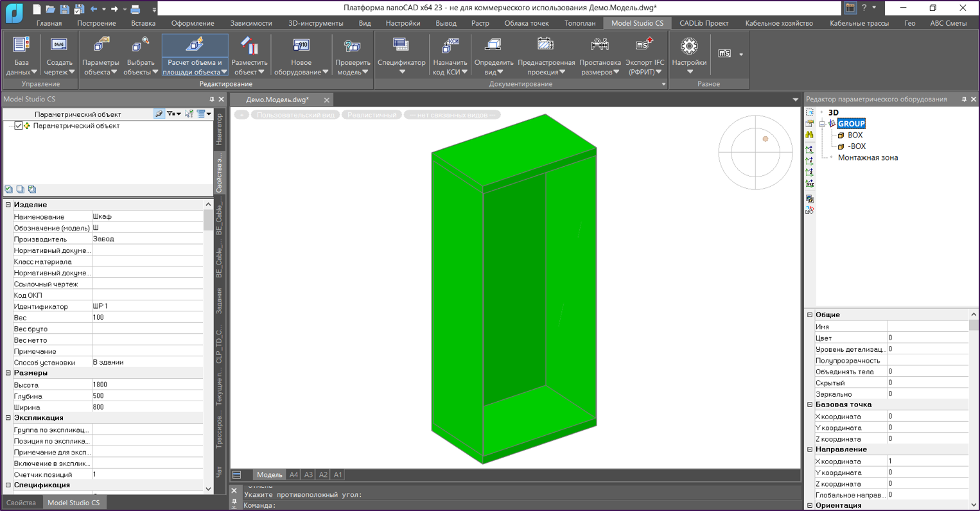Switch to the A4 layout tab
Screen dimensions: 980x511
click(293, 475)
